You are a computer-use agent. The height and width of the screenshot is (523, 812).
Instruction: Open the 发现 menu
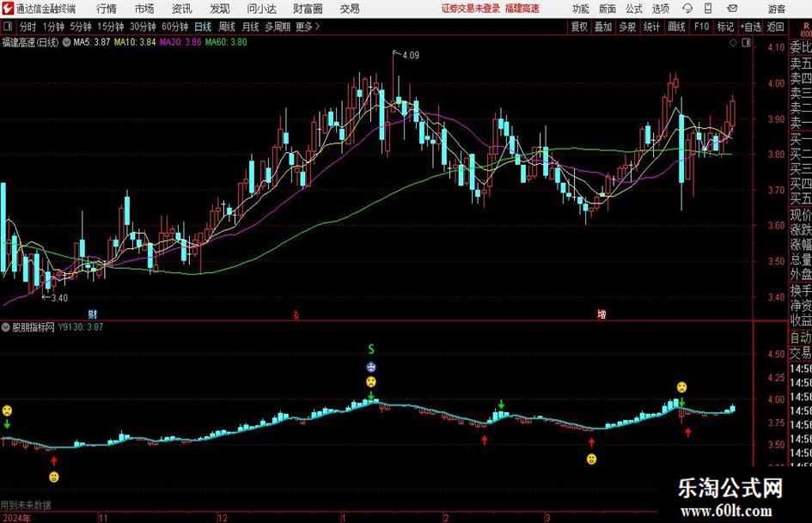220,9
